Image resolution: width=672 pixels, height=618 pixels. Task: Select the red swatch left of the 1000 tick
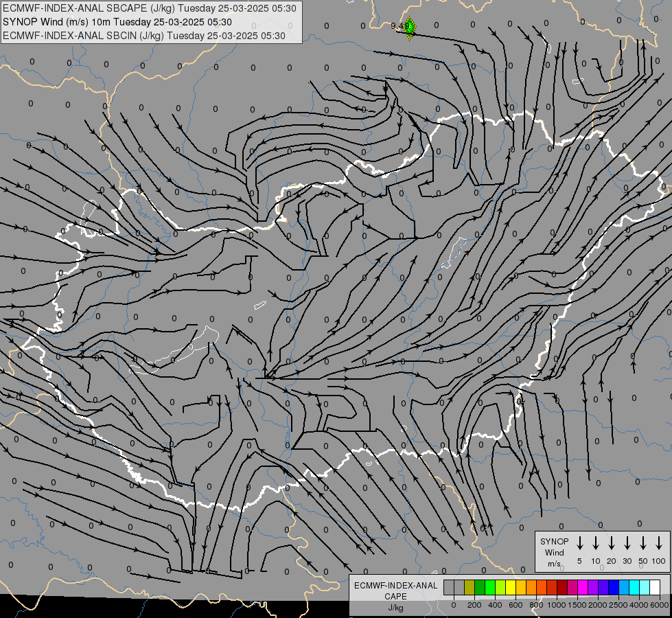click(552, 587)
